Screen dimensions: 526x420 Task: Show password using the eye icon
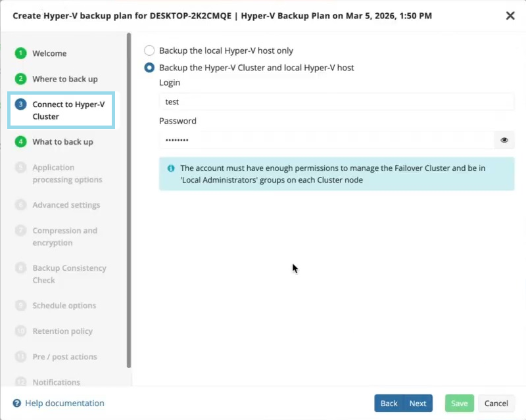pyautogui.click(x=504, y=140)
